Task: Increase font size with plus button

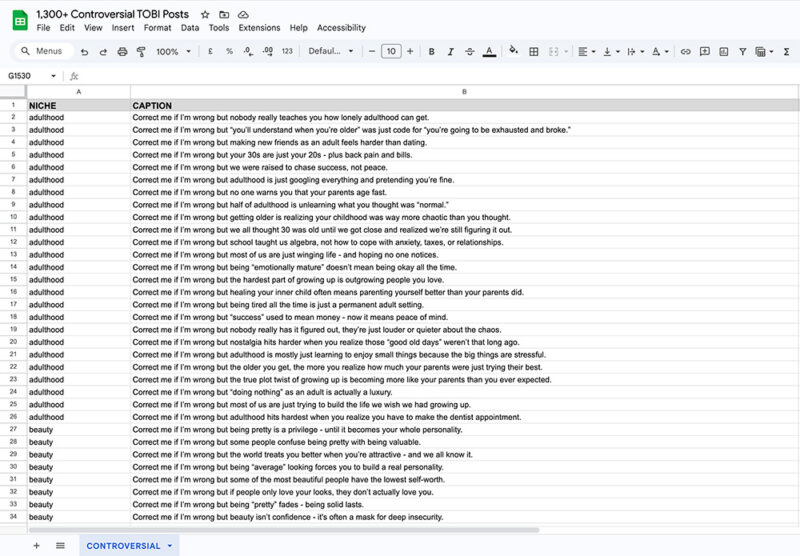Action: [x=409, y=51]
